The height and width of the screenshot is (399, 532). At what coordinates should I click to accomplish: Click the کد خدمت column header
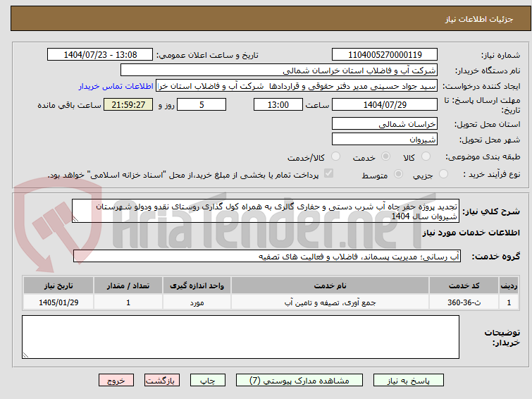(464, 286)
